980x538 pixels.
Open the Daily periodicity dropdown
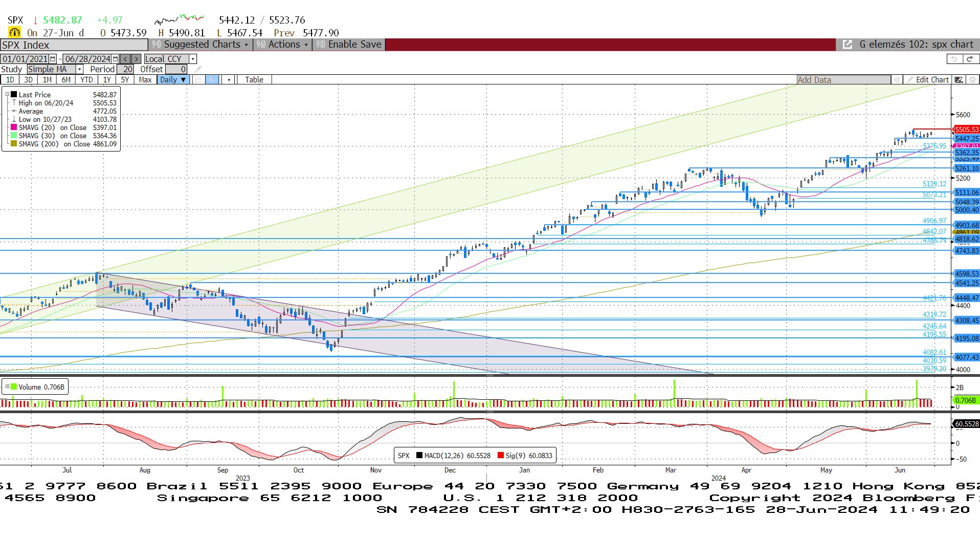(173, 80)
